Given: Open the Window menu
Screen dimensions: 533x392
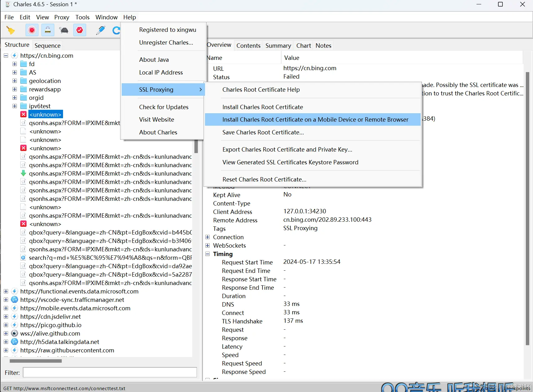Looking at the screenshot, I should click(x=106, y=17).
